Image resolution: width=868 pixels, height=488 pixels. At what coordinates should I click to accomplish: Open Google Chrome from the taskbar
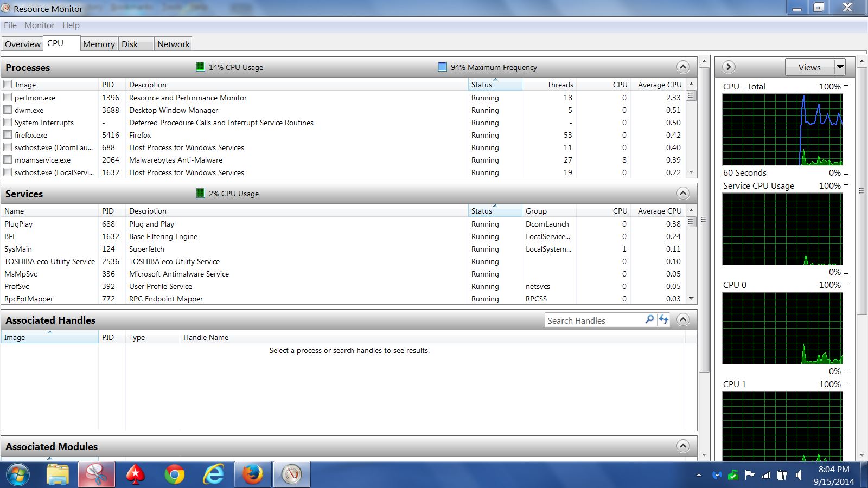[x=174, y=475]
